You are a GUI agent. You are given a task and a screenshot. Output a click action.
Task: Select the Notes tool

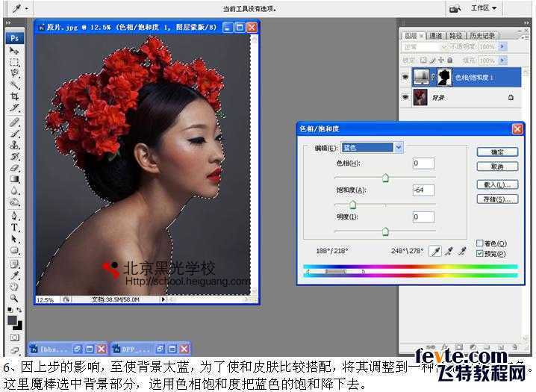tap(14, 264)
